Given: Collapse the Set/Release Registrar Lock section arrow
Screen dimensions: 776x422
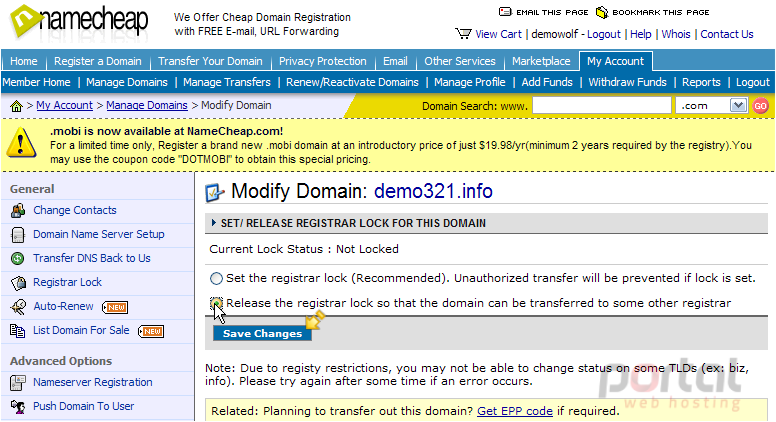Looking at the screenshot, I should (214, 223).
